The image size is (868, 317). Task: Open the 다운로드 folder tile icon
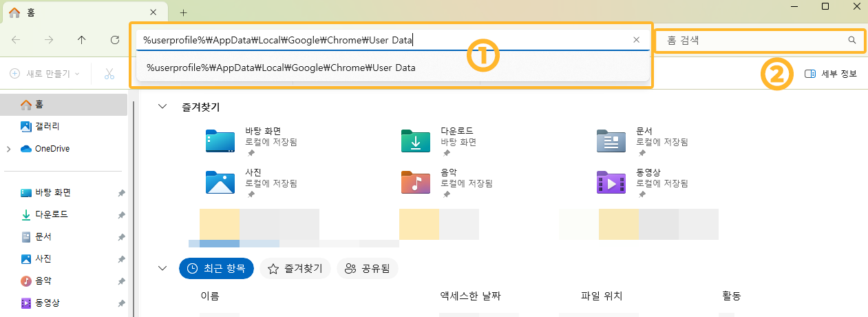416,141
